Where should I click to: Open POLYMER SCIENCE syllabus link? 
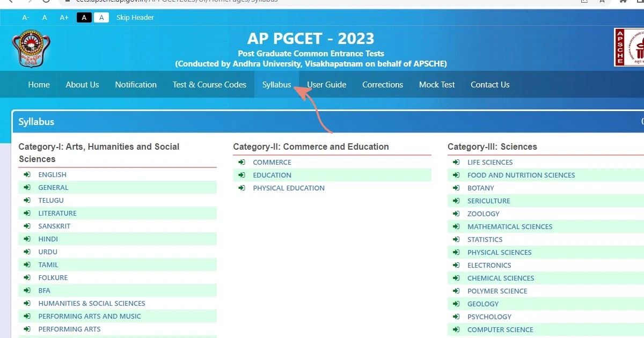(497, 291)
